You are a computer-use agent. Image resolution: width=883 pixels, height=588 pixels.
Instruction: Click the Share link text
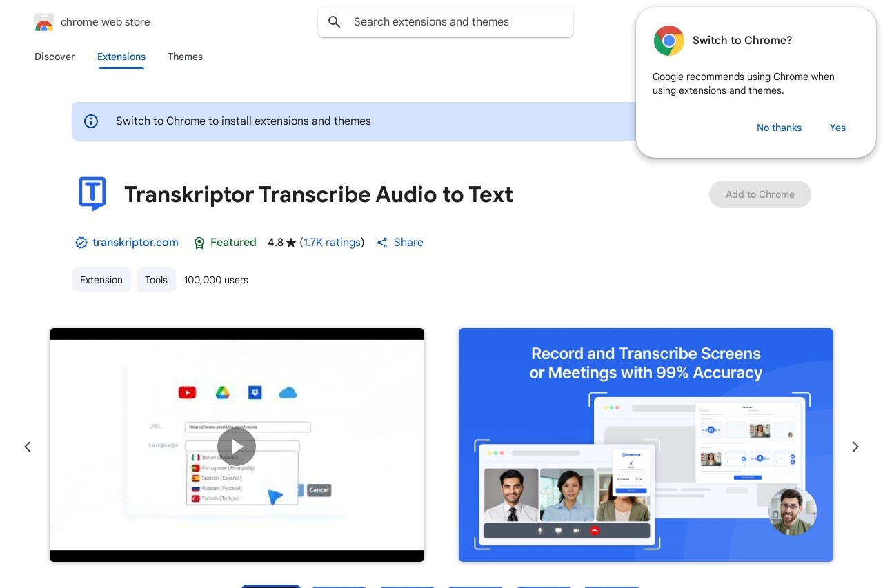coord(408,243)
